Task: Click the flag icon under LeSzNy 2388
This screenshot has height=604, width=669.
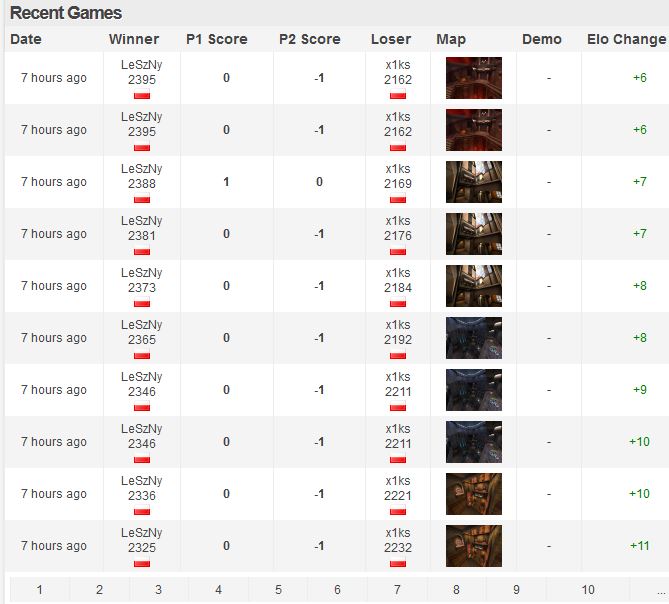Action: 141,200
